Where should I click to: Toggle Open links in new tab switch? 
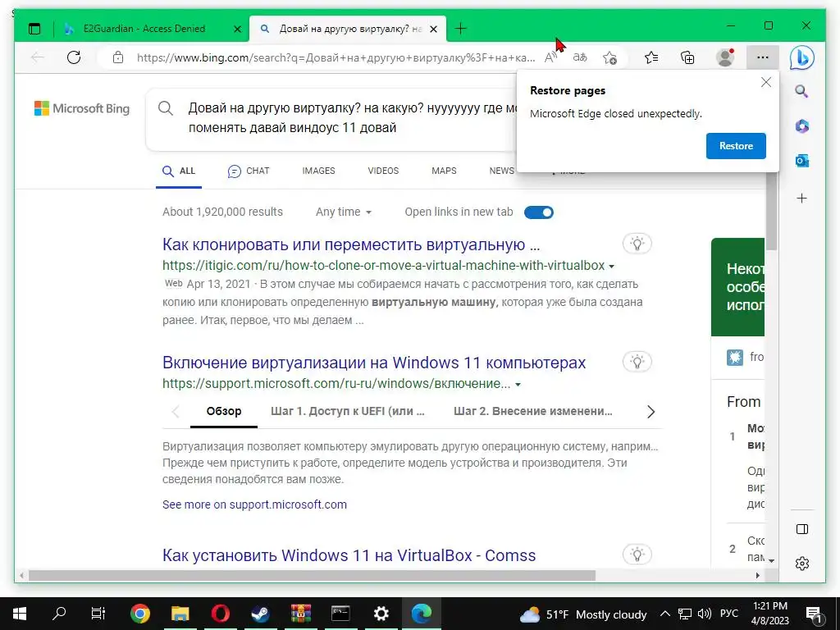point(539,212)
